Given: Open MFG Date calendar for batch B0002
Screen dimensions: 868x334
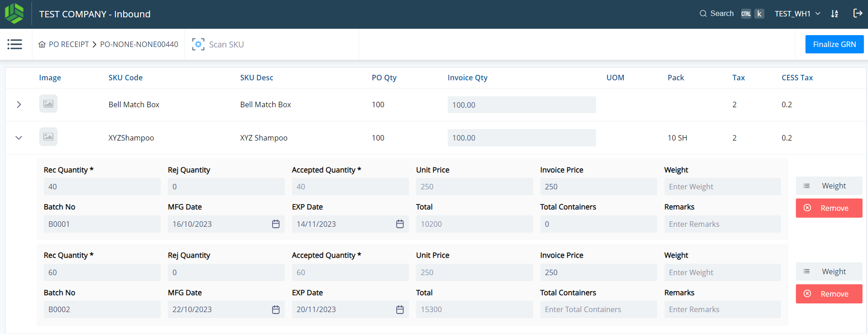Looking at the screenshot, I should [x=276, y=310].
